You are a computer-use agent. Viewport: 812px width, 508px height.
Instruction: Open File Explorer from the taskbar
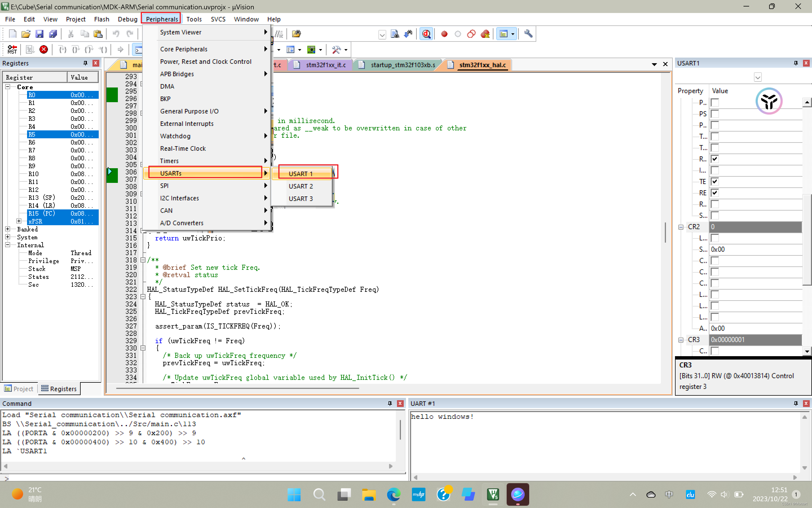tap(369, 494)
